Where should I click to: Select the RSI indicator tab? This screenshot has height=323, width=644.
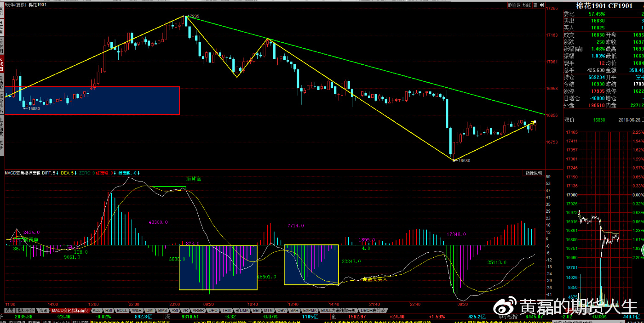coord(109,311)
